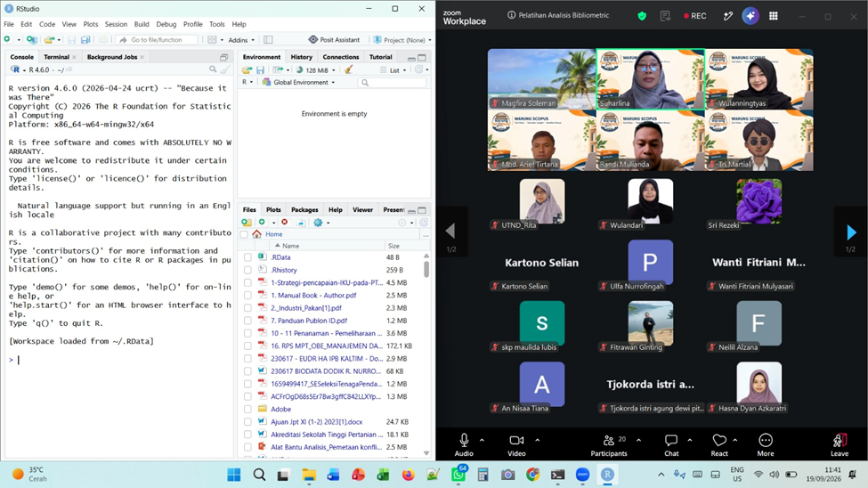This screenshot has width=868, height=488.
Task: Expand Video options arrow in Zoom
Action: click(538, 441)
